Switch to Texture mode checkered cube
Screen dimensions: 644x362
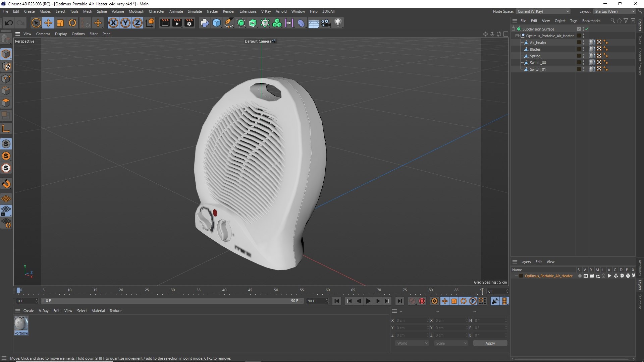(x=6, y=66)
